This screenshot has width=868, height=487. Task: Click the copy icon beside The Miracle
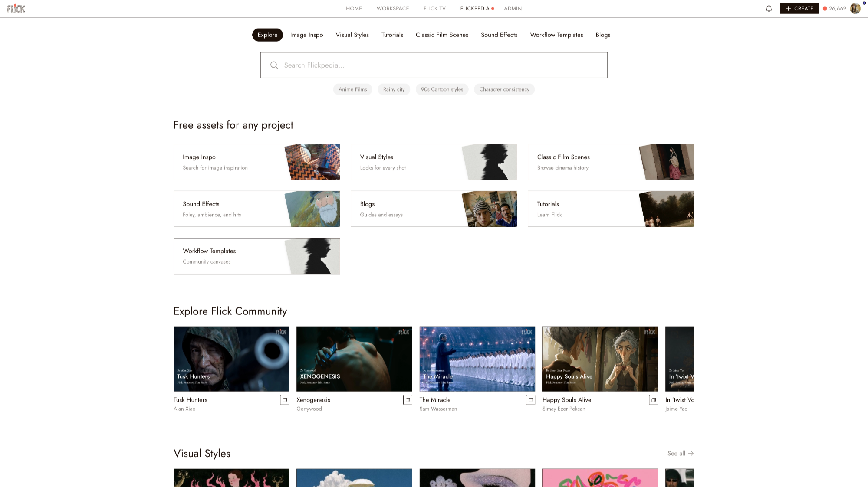tap(530, 400)
